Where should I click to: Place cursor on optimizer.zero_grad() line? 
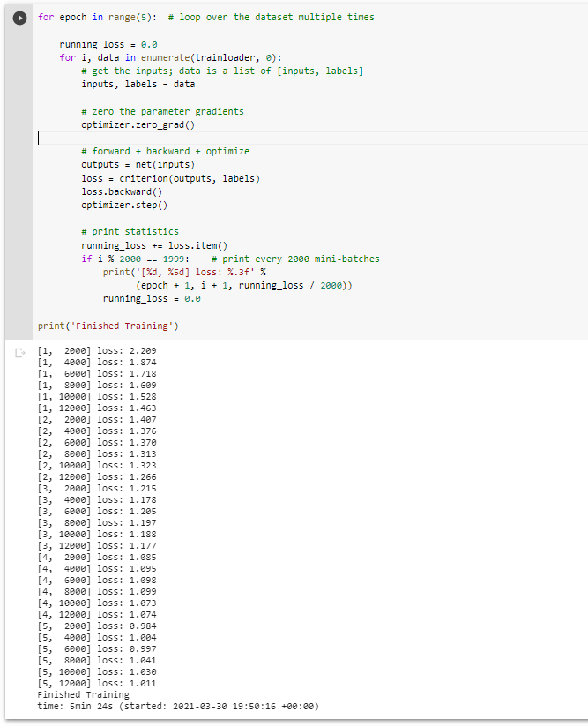tap(138, 124)
